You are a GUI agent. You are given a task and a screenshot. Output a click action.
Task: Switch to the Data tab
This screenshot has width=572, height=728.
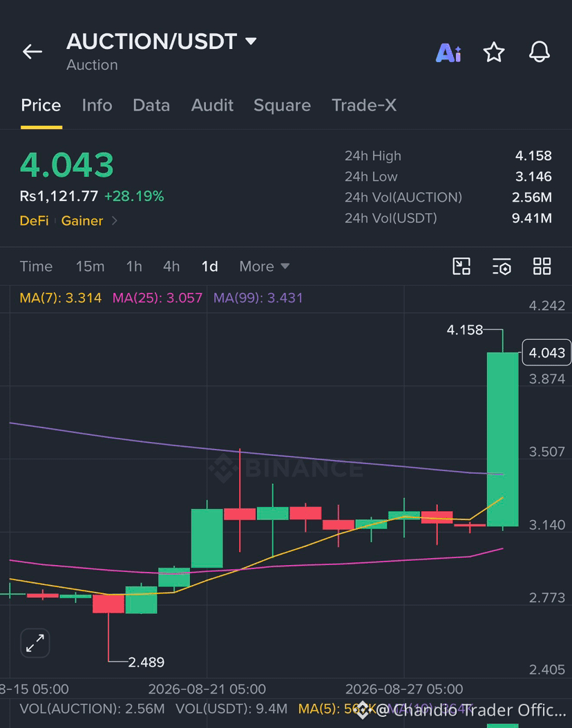click(x=151, y=106)
